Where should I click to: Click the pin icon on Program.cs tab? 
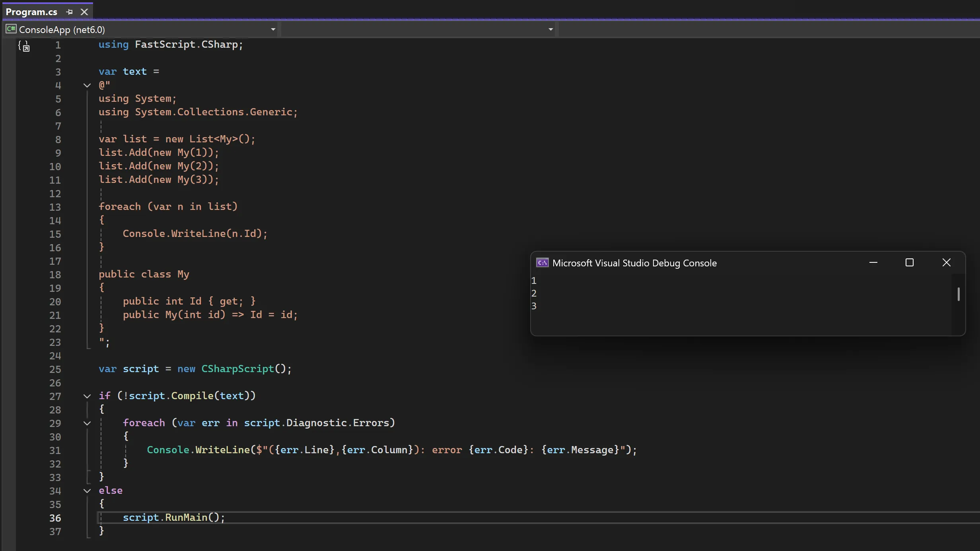click(70, 12)
